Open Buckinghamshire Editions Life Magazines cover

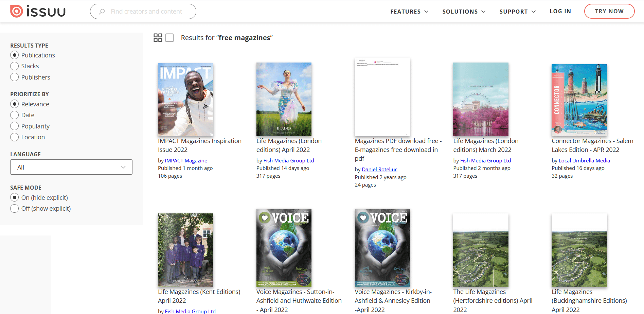(579, 250)
